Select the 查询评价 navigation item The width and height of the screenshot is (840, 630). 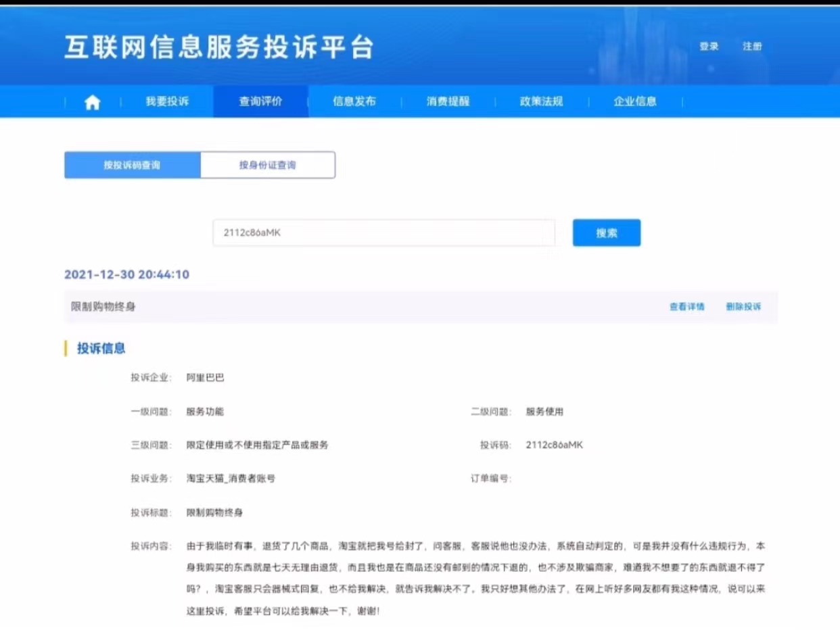point(260,102)
